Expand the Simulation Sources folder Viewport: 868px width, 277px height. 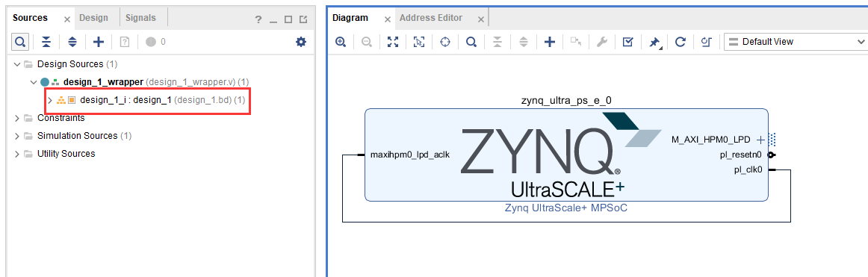click(16, 136)
